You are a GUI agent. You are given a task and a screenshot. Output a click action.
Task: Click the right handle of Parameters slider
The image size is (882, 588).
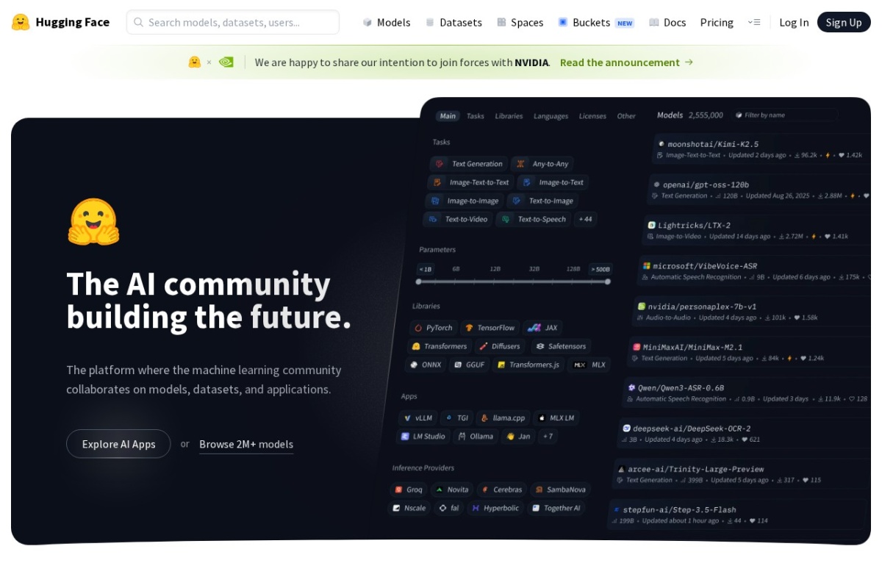[608, 282]
